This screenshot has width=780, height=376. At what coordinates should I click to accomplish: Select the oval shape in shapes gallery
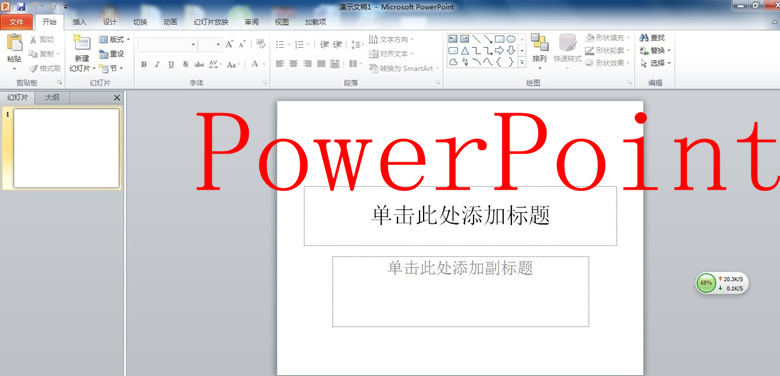click(x=511, y=39)
